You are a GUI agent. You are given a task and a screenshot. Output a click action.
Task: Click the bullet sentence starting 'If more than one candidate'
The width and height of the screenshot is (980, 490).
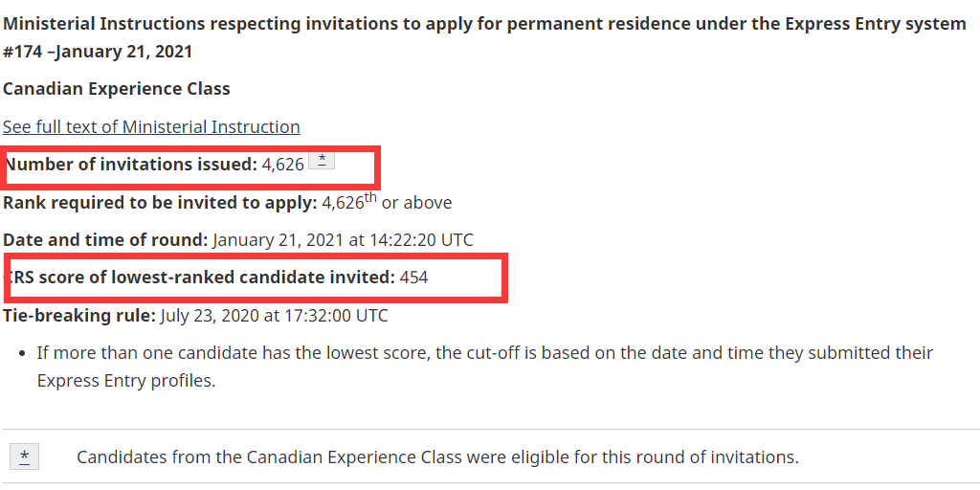point(484,352)
